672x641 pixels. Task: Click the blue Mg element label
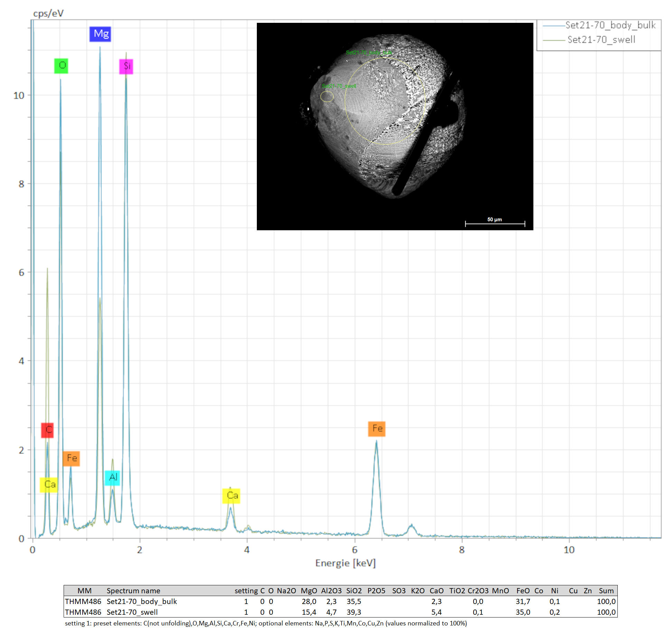coord(100,34)
